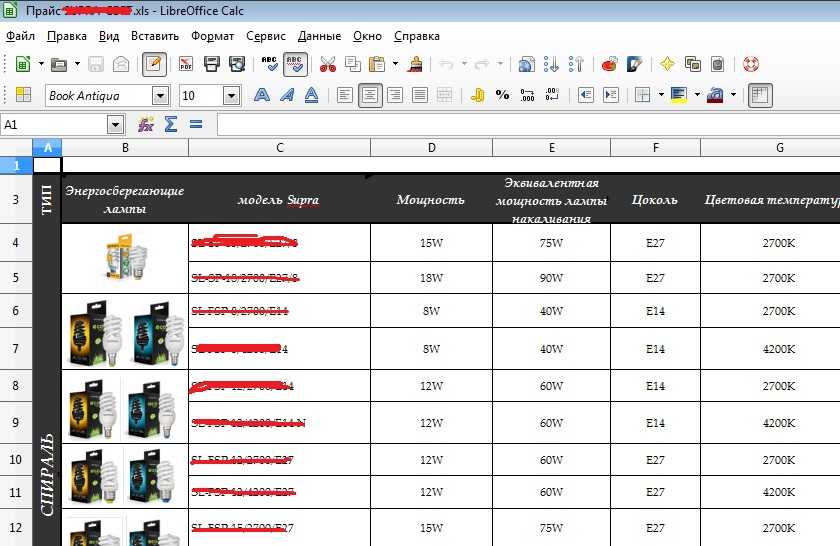Send document as e-mail
The height and width of the screenshot is (546, 840).
(121, 65)
